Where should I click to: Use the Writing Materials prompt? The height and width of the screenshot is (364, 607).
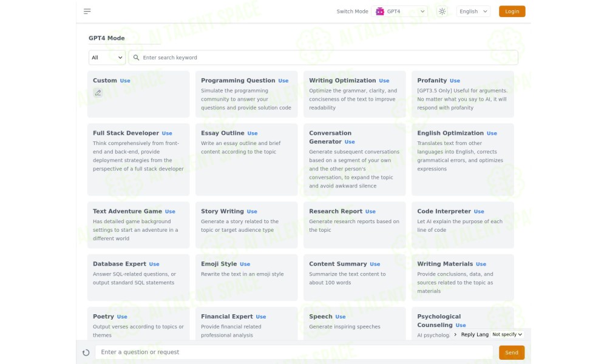click(x=481, y=264)
